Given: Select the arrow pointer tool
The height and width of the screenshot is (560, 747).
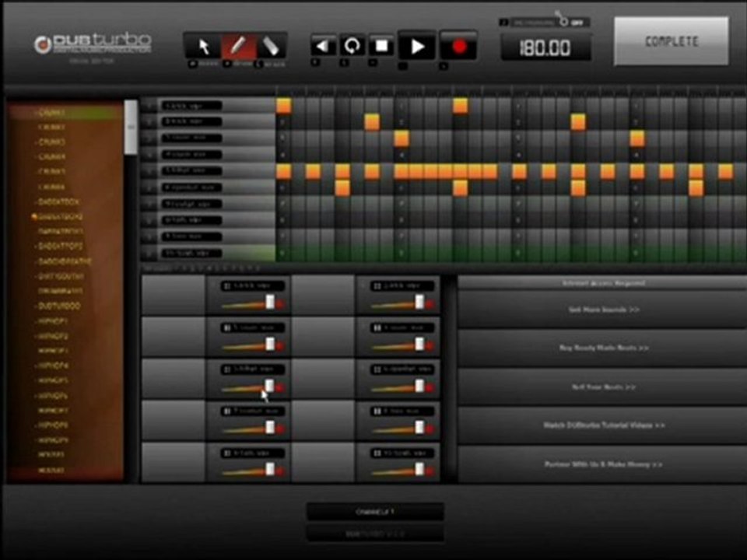Looking at the screenshot, I should pos(203,46).
